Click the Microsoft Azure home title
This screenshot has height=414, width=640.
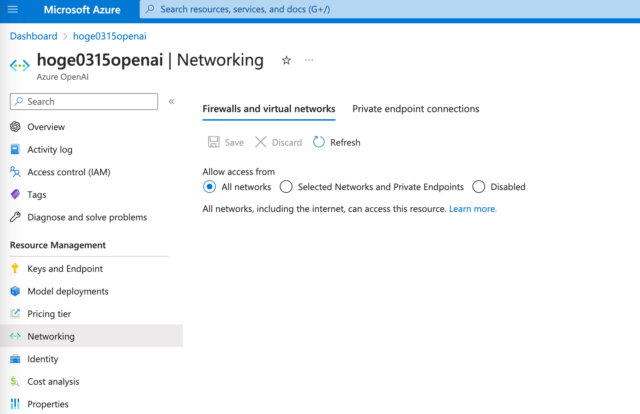(82, 10)
